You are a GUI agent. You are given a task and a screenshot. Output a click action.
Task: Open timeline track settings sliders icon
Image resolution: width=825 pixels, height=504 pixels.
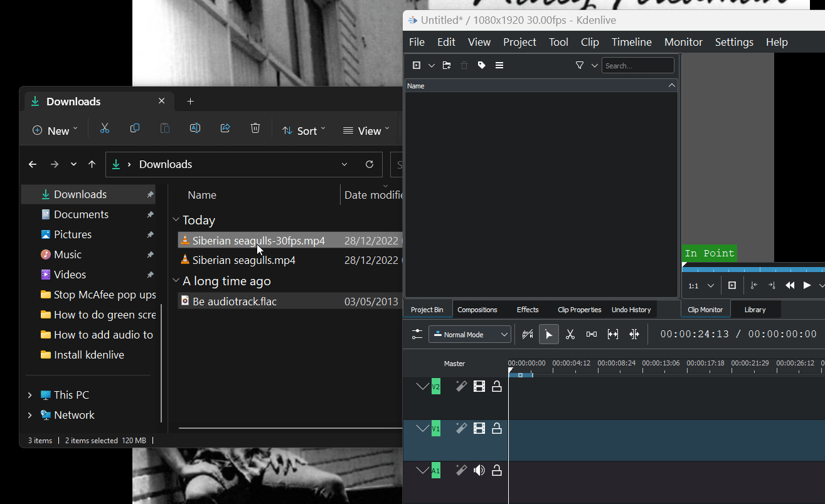[x=417, y=335]
